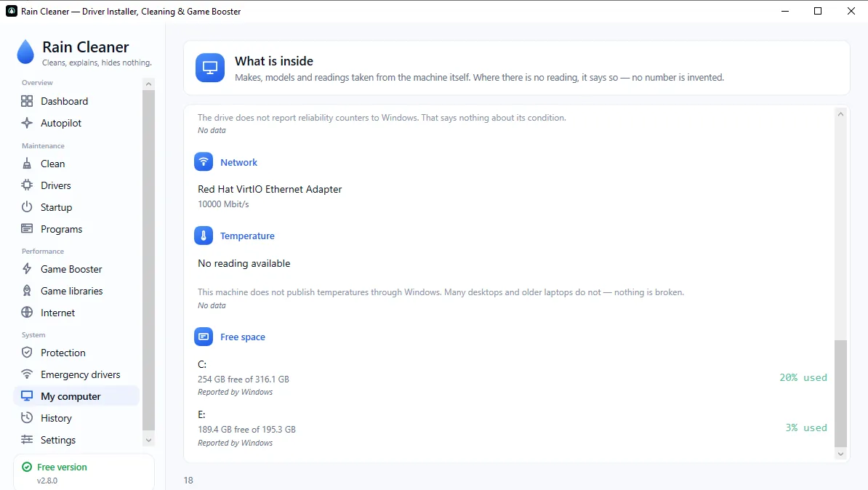Click the Network section wifi icon
The image size is (868, 490).
204,161
